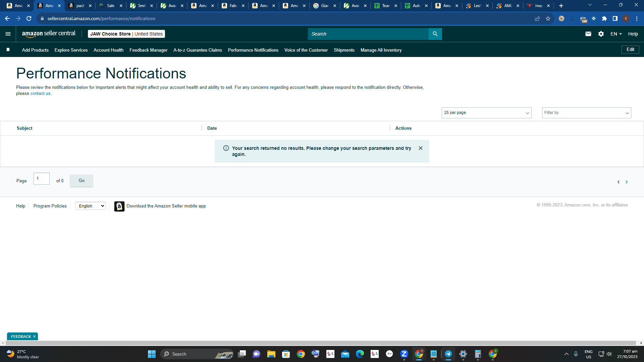Click Download the Amazon Seller mobile app
644x362 pixels.
(166, 206)
